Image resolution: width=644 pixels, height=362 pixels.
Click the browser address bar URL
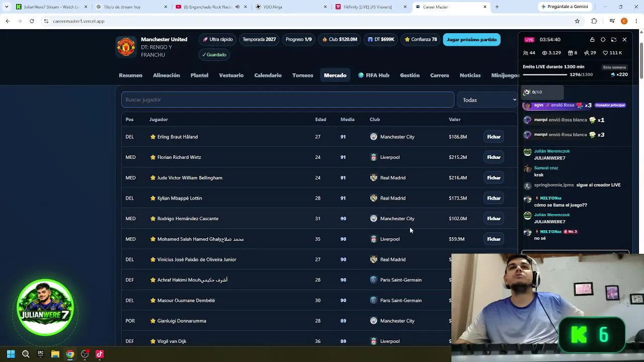(x=78, y=21)
